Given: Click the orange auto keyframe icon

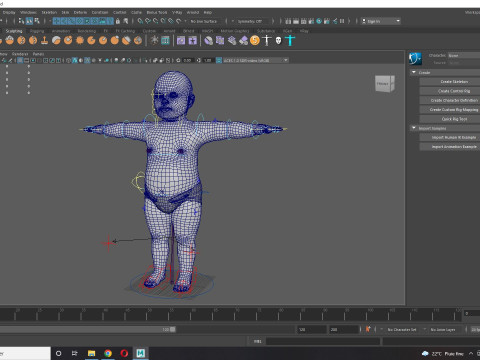Looking at the screenshot, I should 368,329.
